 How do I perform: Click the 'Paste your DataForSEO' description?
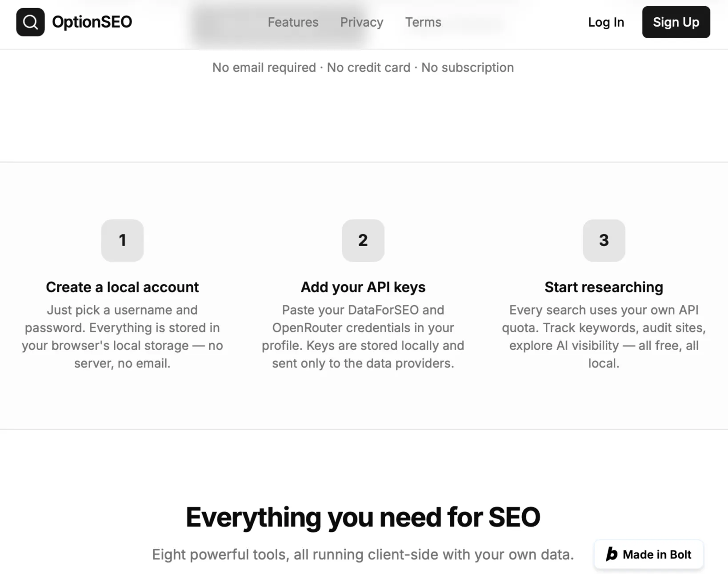pos(363,336)
